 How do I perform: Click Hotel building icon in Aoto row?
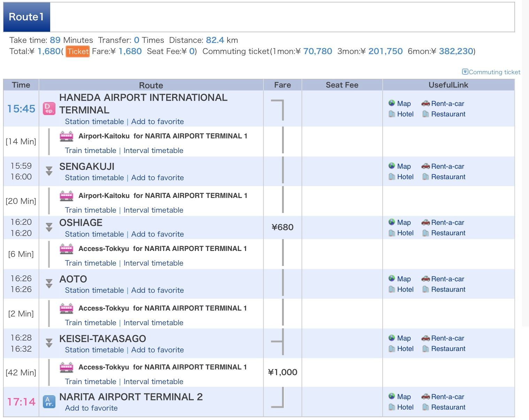(392, 289)
